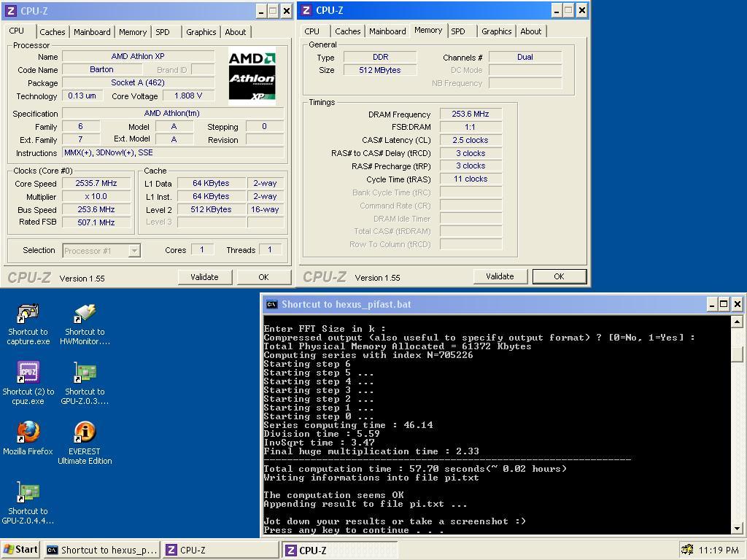Click the Cycle Time value 11 clocks
Screen dimensions: 747x560
tap(471, 179)
